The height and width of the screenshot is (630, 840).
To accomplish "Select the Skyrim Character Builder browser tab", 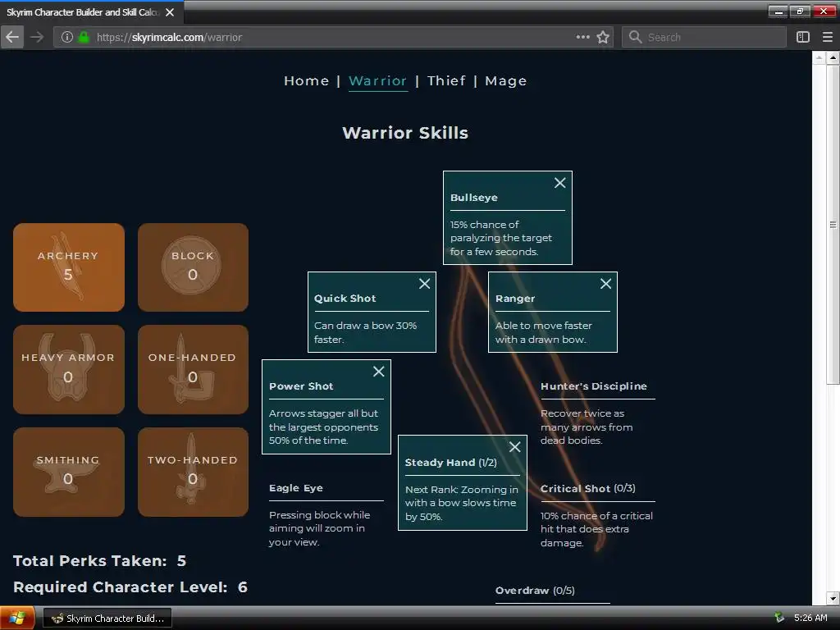I will pyautogui.click(x=92, y=12).
